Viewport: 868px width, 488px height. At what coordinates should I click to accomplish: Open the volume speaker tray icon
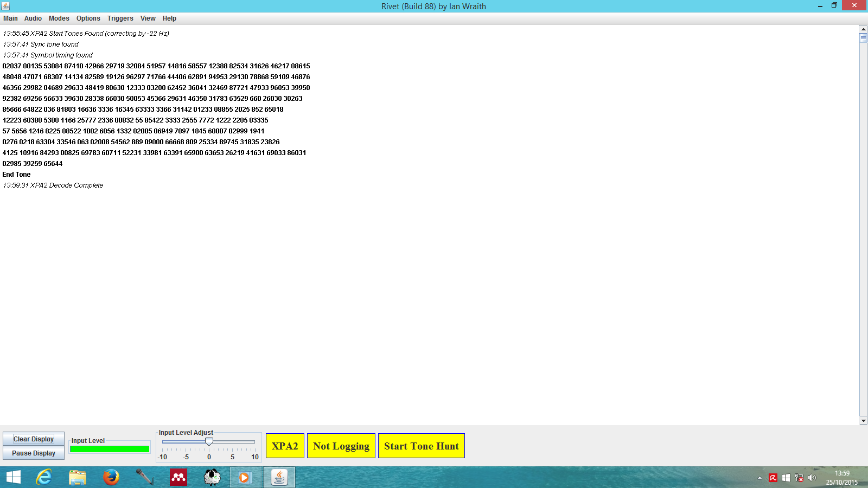pos(812,478)
